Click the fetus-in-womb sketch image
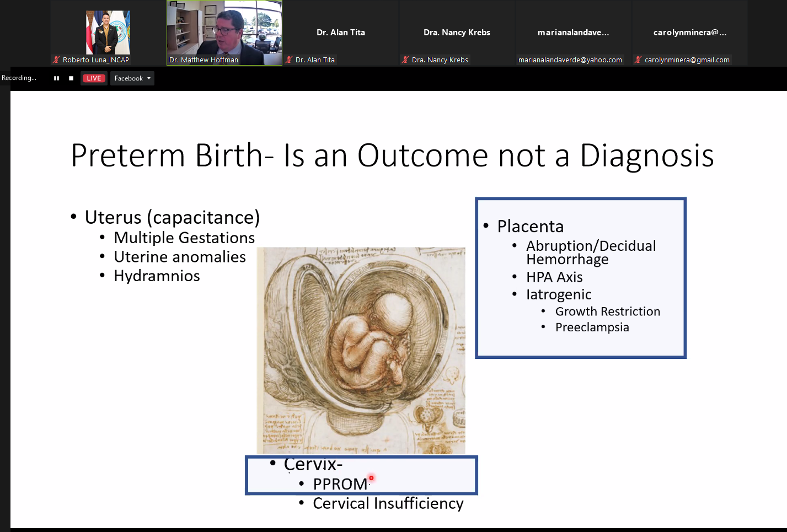Viewport: 787px width, 532px height. [x=361, y=351]
